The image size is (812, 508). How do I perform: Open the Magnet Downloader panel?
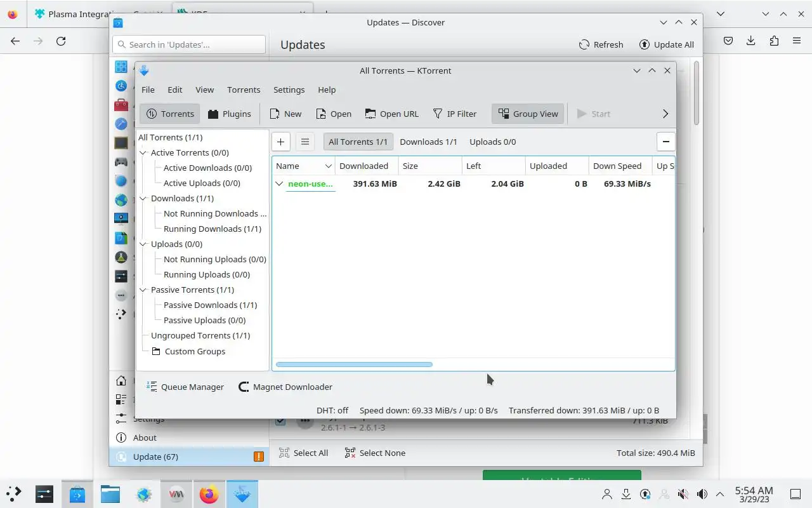click(x=285, y=387)
